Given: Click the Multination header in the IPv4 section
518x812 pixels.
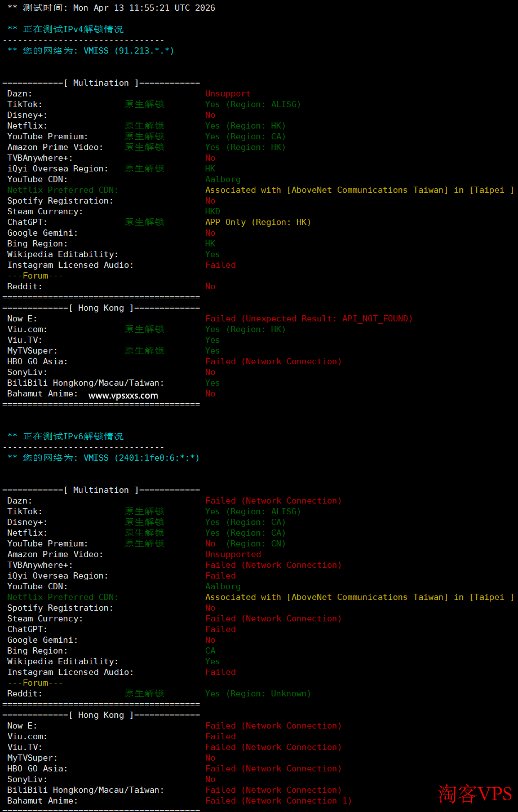Looking at the screenshot, I should 101,83.
